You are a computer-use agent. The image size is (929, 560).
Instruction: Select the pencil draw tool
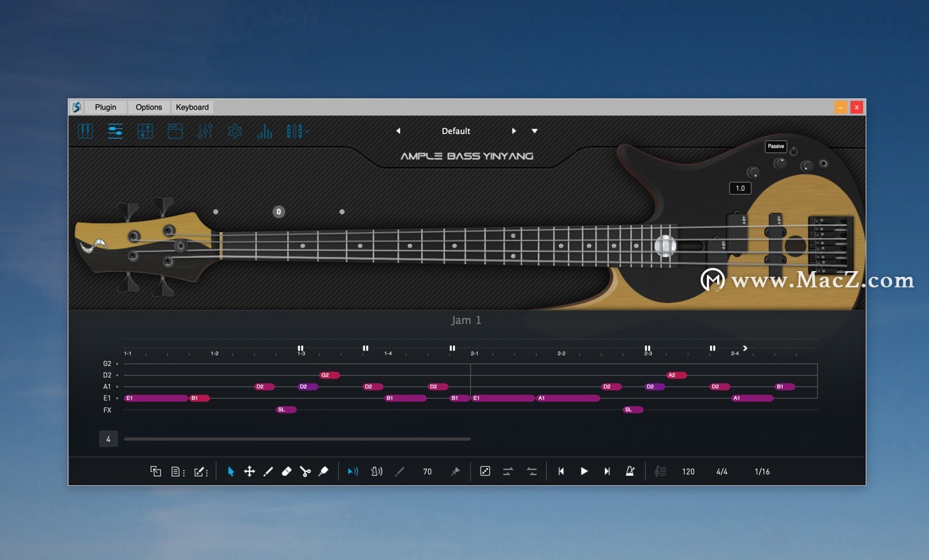point(268,471)
